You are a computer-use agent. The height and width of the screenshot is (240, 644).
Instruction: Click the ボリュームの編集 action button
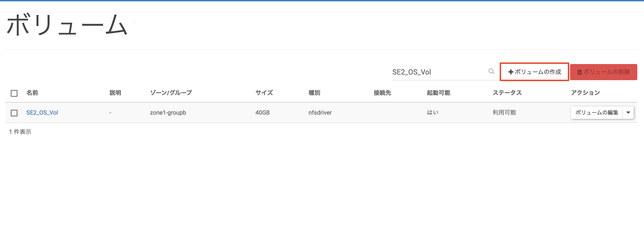597,113
